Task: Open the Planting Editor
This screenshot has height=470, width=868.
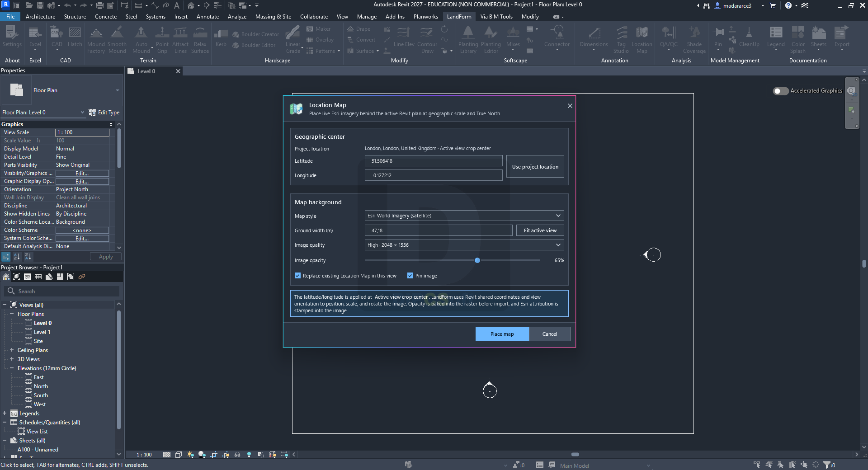Action: [491, 40]
